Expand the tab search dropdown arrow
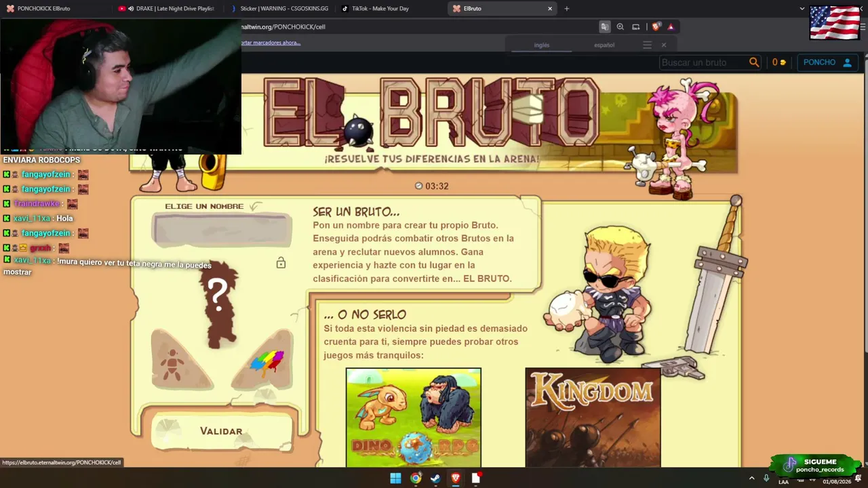 point(802,9)
